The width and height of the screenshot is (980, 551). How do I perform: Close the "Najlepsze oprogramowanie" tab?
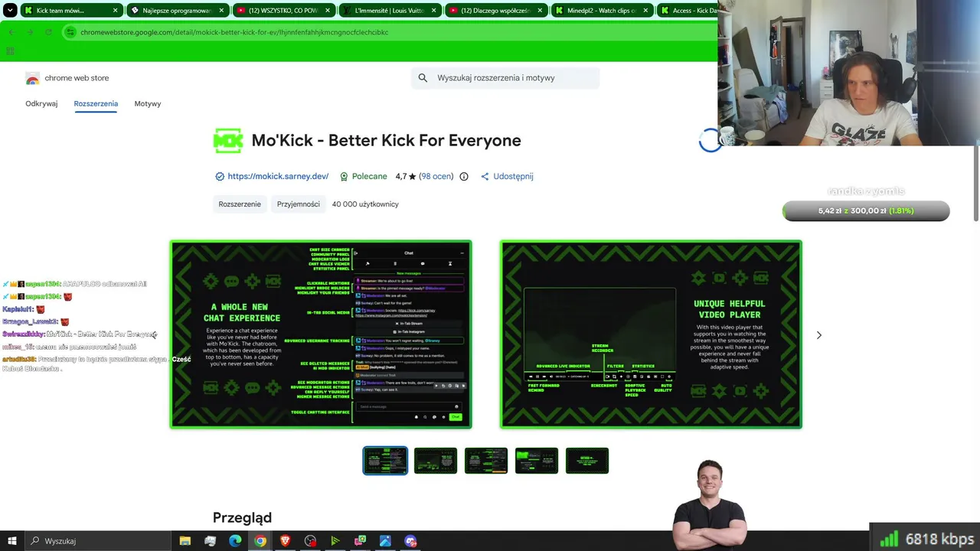pyautogui.click(x=222, y=11)
